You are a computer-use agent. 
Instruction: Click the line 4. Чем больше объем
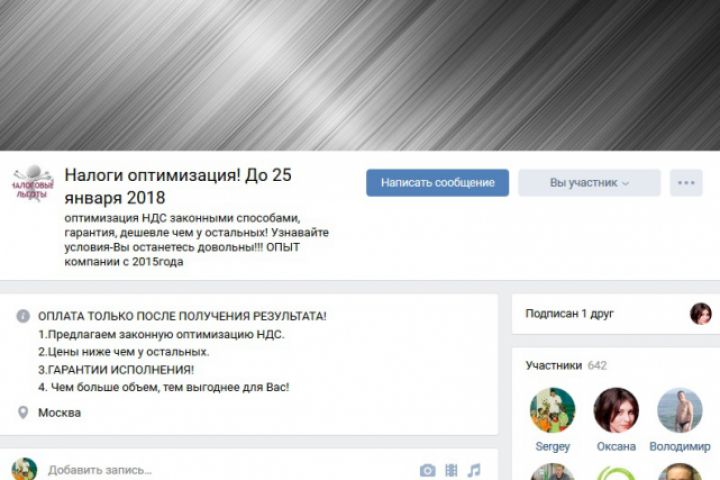(x=163, y=387)
